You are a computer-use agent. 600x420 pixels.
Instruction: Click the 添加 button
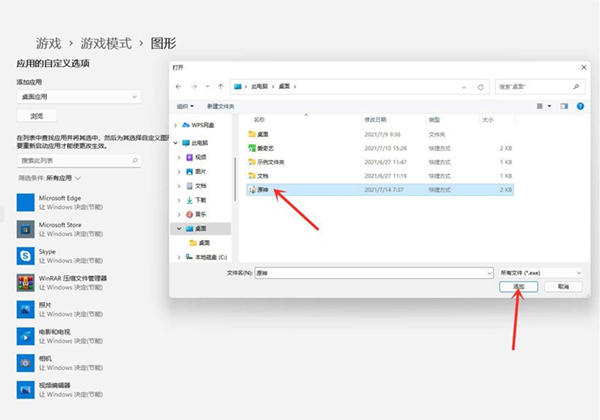[x=519, y=286]
